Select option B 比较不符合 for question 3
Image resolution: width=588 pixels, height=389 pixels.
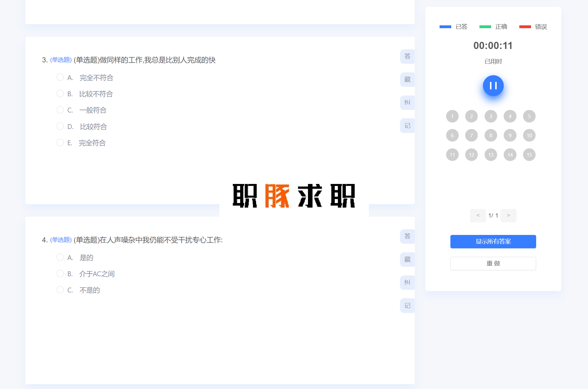pyautogui.click(x=60, y=93)
